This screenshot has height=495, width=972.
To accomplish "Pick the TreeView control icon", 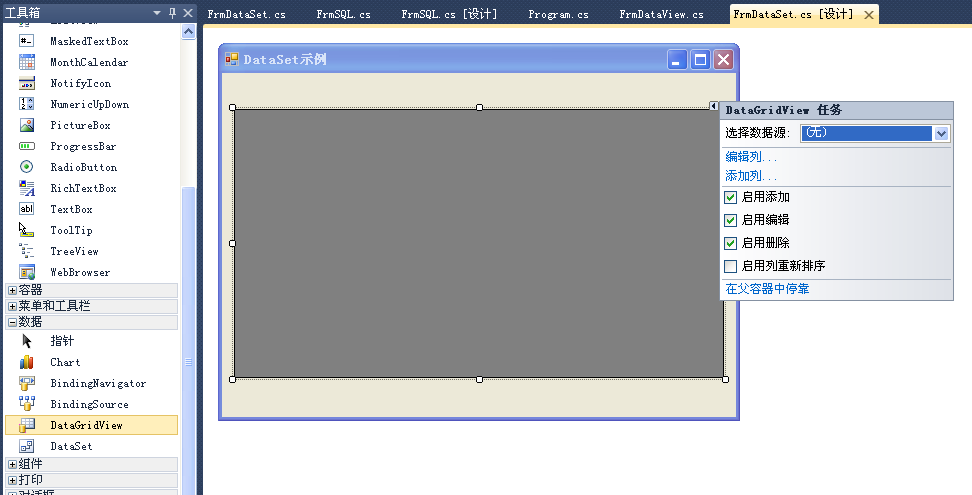I will tap(27, 251).
